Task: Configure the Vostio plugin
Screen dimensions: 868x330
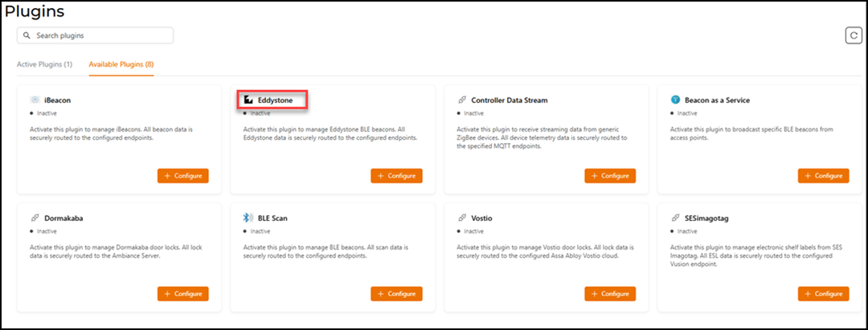Action: 610,294
